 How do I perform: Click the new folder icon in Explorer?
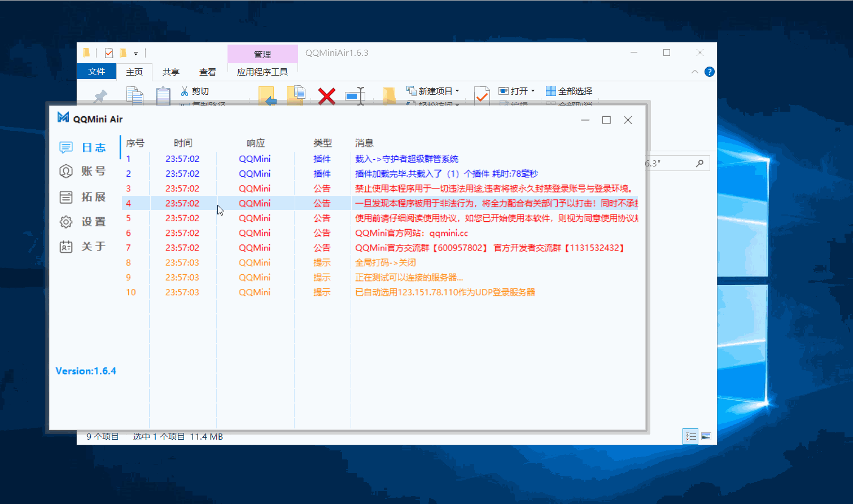click(389, 96)
